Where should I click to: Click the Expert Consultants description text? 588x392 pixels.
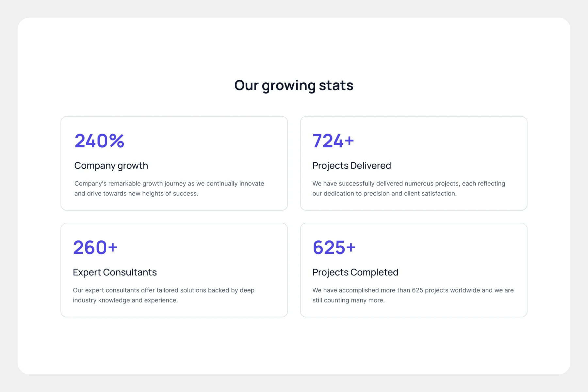click(x=163, y=295)
